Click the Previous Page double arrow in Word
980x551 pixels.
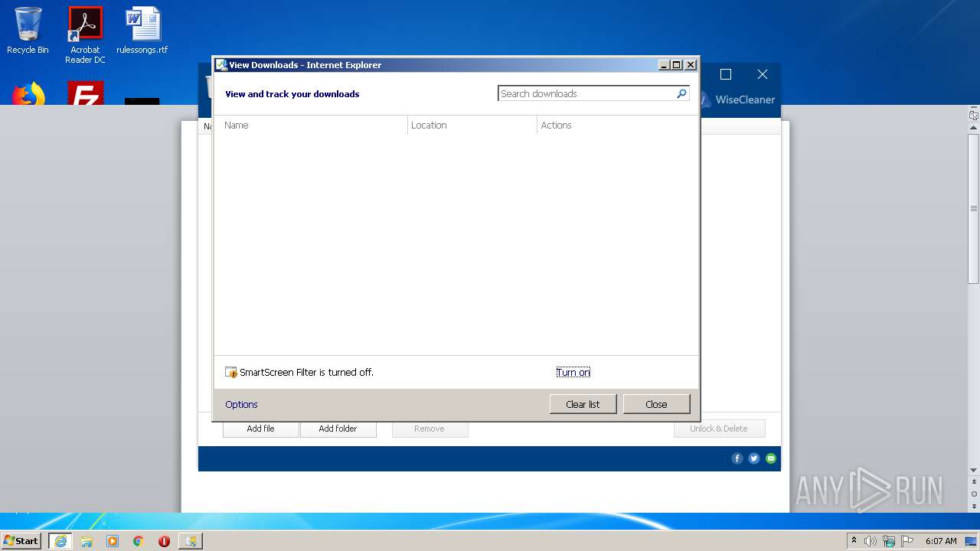(974, 482)
